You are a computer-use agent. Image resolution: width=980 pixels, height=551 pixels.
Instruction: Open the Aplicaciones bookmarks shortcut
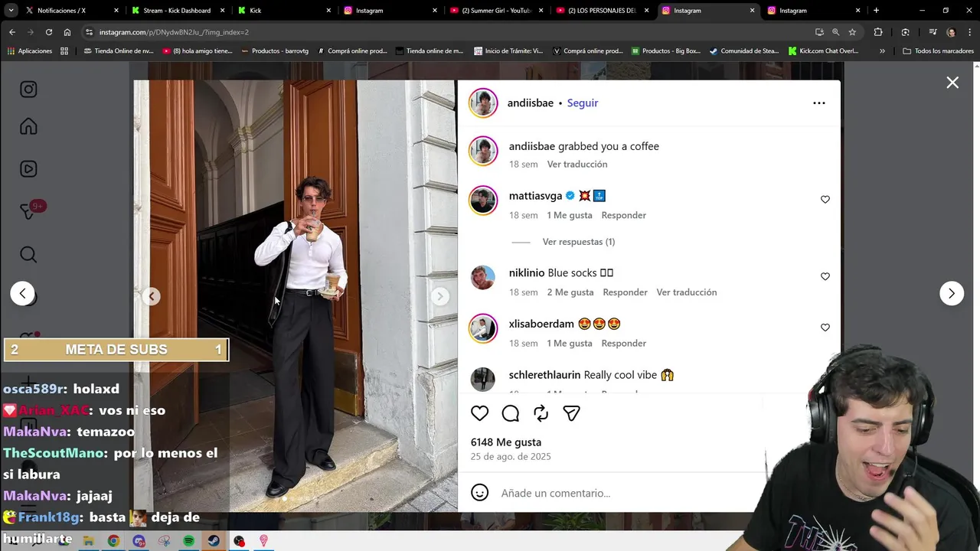click(x=29, y=51)
